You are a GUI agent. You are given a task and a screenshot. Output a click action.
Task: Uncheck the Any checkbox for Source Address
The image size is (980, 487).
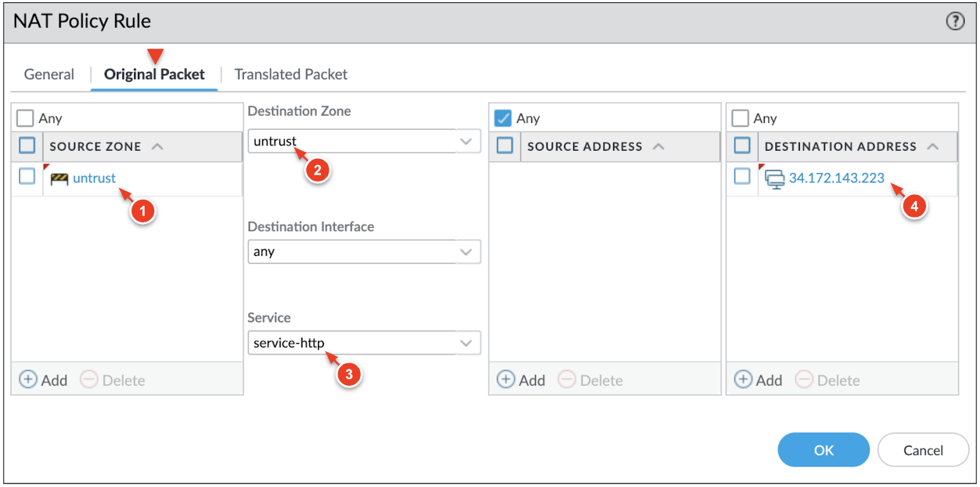pyautogui.click(x=503, y=118)
